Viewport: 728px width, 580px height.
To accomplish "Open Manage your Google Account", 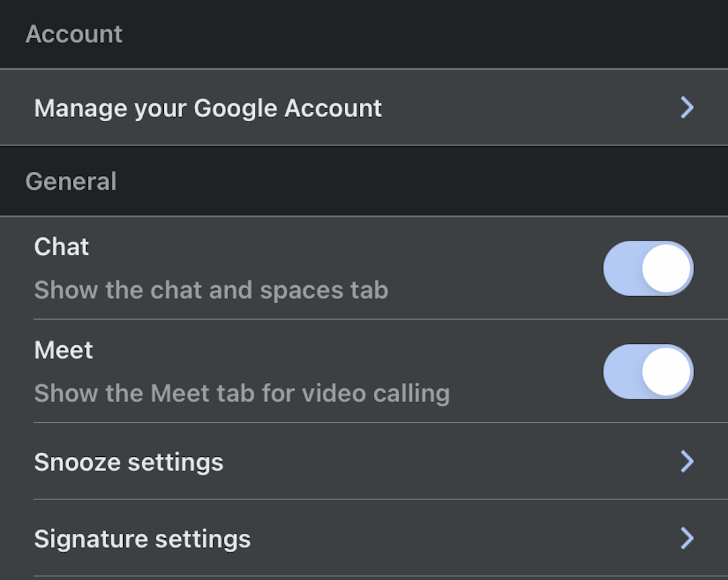I will coord(208,108).
